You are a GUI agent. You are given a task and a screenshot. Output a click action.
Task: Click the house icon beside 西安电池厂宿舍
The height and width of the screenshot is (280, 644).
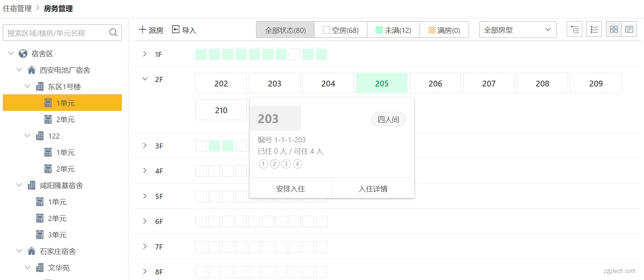point(32,70)
